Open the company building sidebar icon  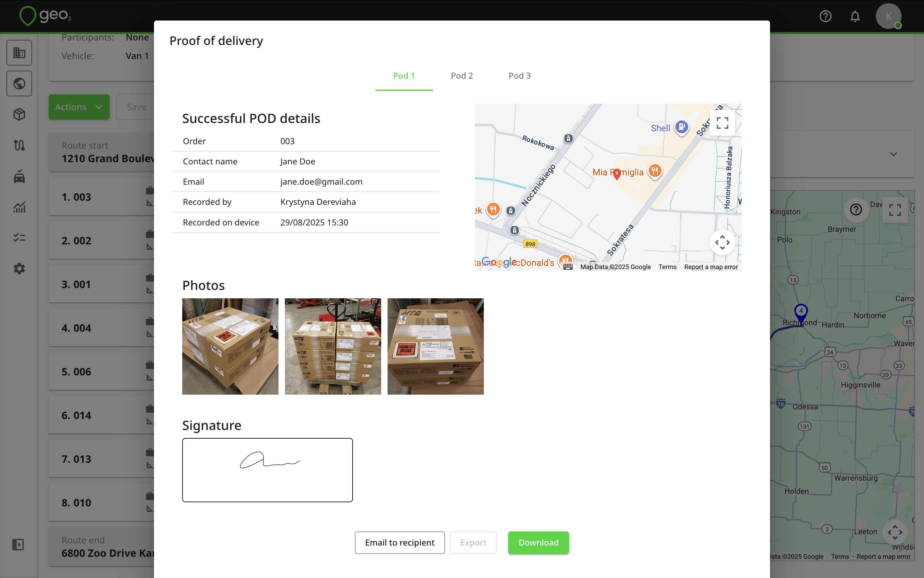(19, 52)
